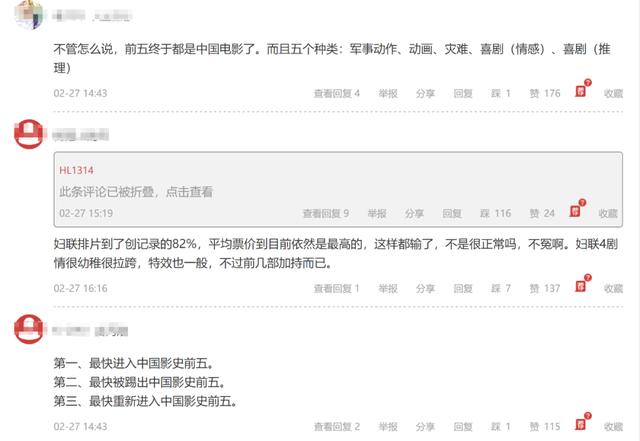Screen dimensions: 640x441
Task: Click the red recommend badge in the folded HL1314 comment
Action: (x=577, y=209)
